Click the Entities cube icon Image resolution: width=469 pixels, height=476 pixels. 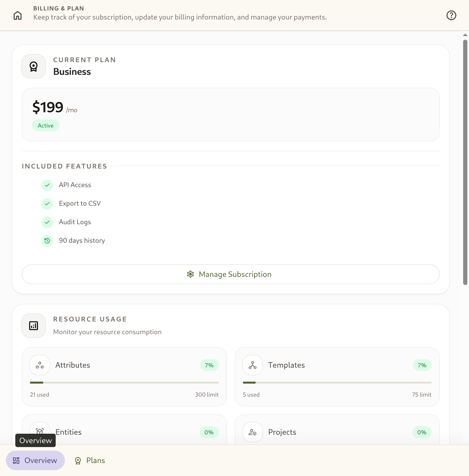coord(40,431)
